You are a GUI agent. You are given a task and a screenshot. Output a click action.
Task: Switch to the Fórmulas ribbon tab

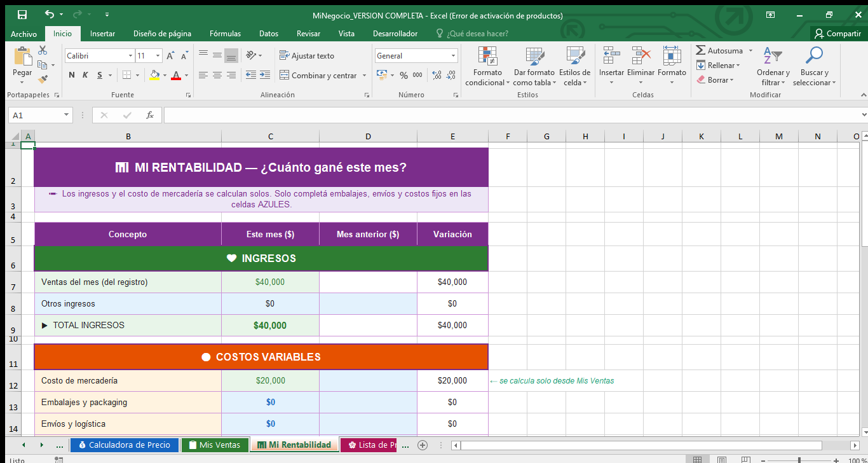click(225, 34)
